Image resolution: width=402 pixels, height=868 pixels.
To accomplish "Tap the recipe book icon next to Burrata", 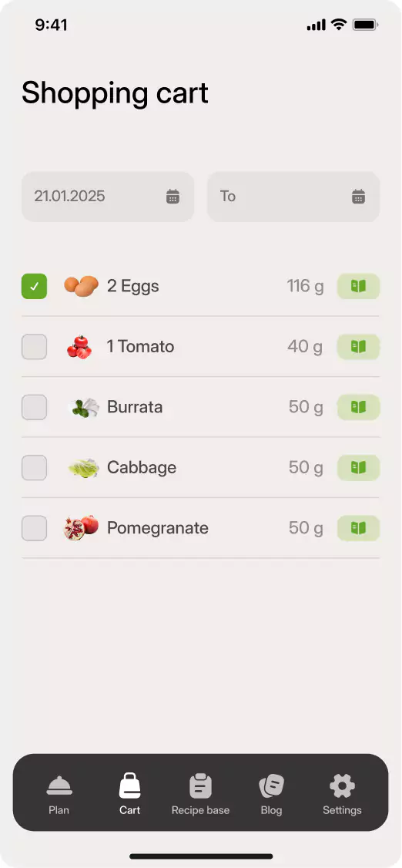I will click(358, 407).
